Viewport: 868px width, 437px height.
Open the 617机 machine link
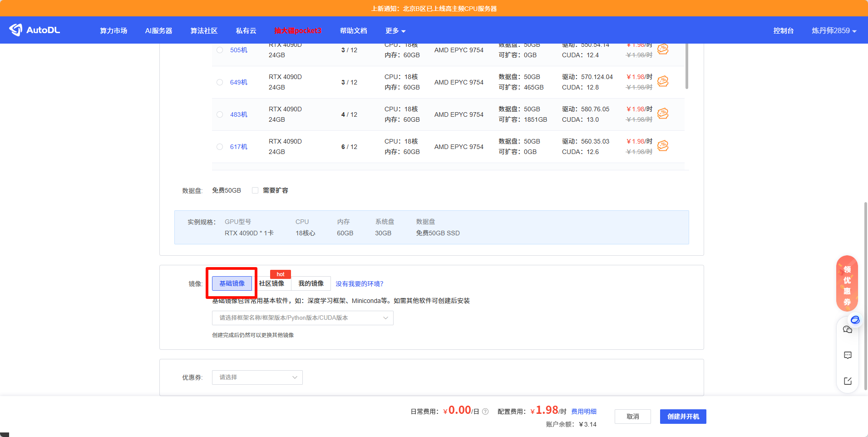[239, 147]
